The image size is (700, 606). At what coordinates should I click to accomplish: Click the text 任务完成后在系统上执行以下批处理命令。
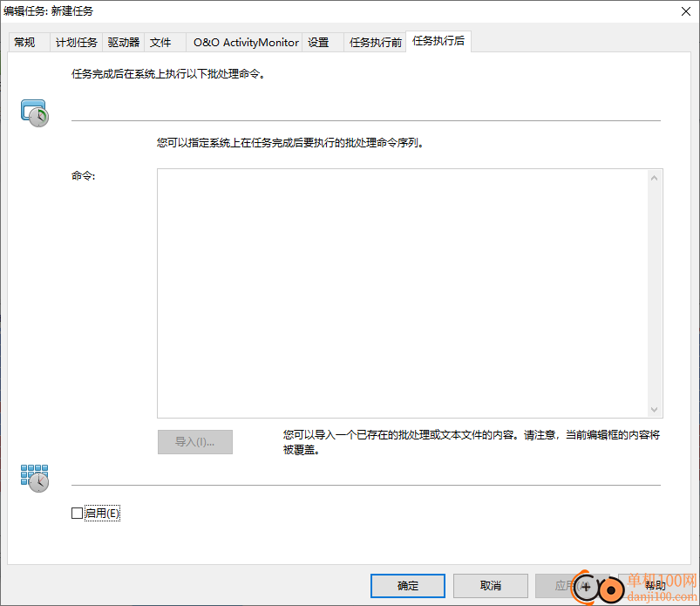coord(169,74)
